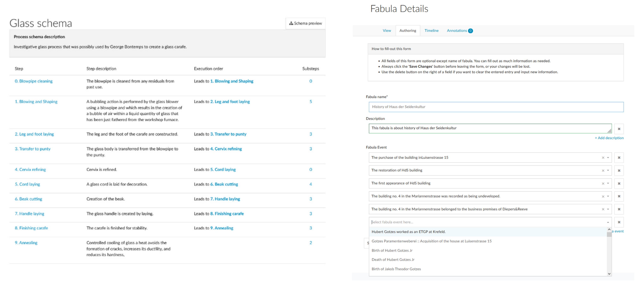Switch to the Timeline tab

tap(431, 31)
